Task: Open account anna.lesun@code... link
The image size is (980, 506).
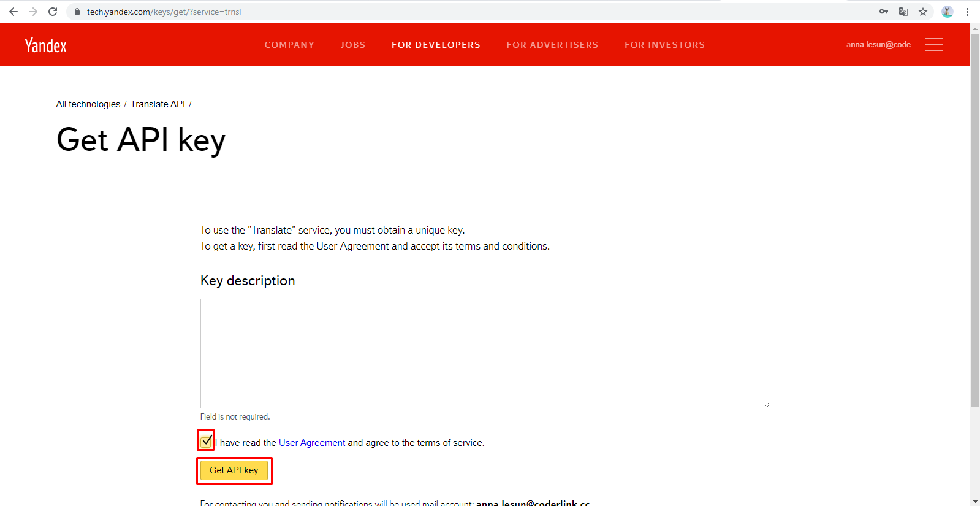Action: pyautogui.click(x=882, y=44)
